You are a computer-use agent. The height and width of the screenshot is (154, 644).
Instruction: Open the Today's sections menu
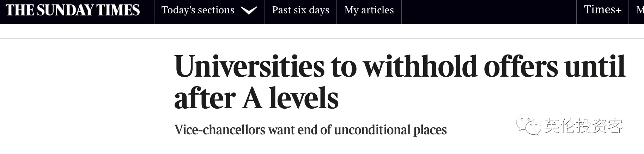coord(198,10)
